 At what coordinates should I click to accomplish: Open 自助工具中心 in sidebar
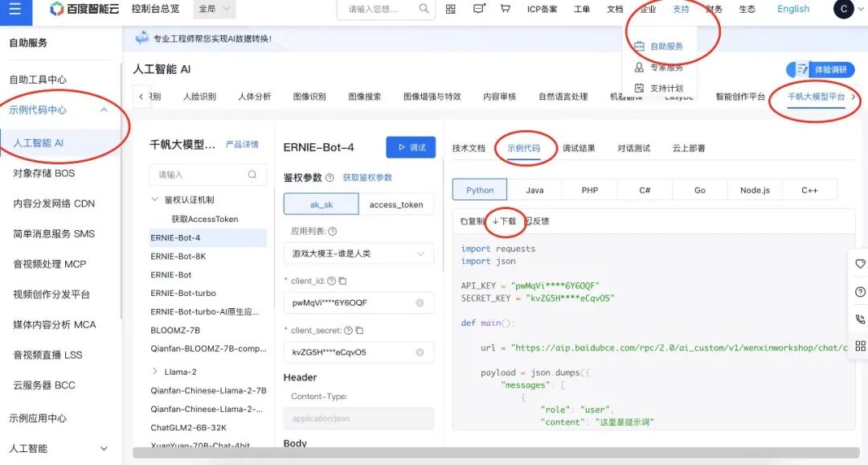[38, 80]
